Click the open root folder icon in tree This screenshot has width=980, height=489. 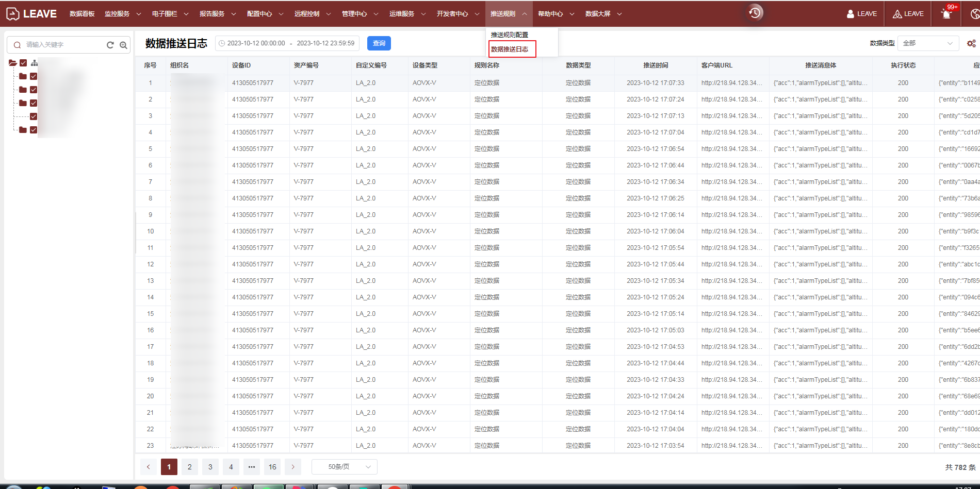(x=13, y=63)
